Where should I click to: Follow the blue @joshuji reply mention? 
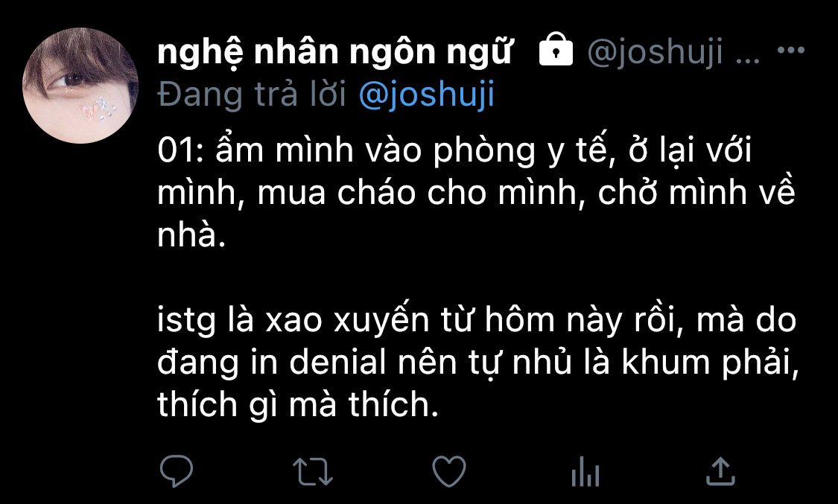point(427,95)
